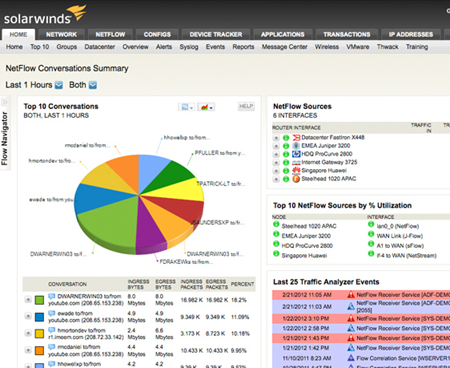
Task: Switch to the TRANSACTIONS tab
Action: click(347, 34)
